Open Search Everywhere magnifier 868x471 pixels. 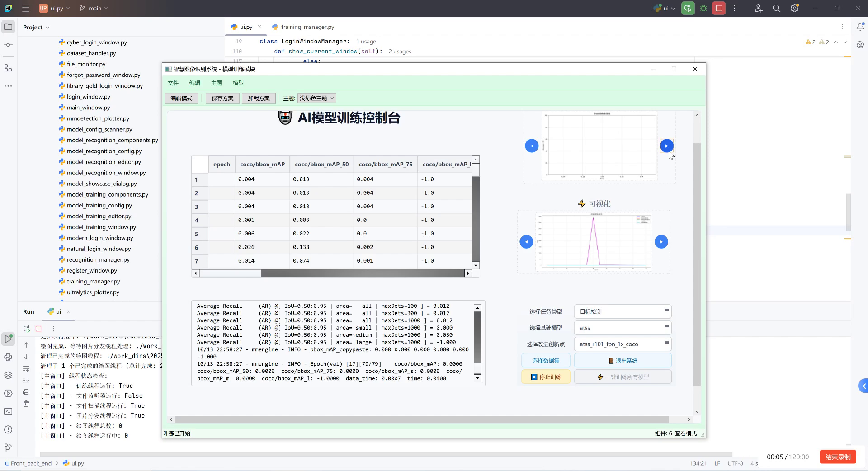point(777,8)
